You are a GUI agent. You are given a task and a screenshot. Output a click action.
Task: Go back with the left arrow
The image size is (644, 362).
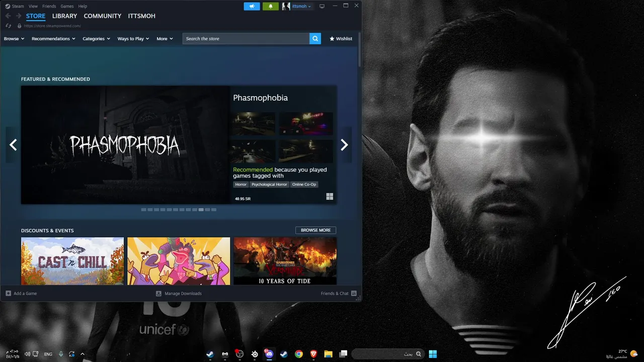pyautogui.click(x=8, y=16)
